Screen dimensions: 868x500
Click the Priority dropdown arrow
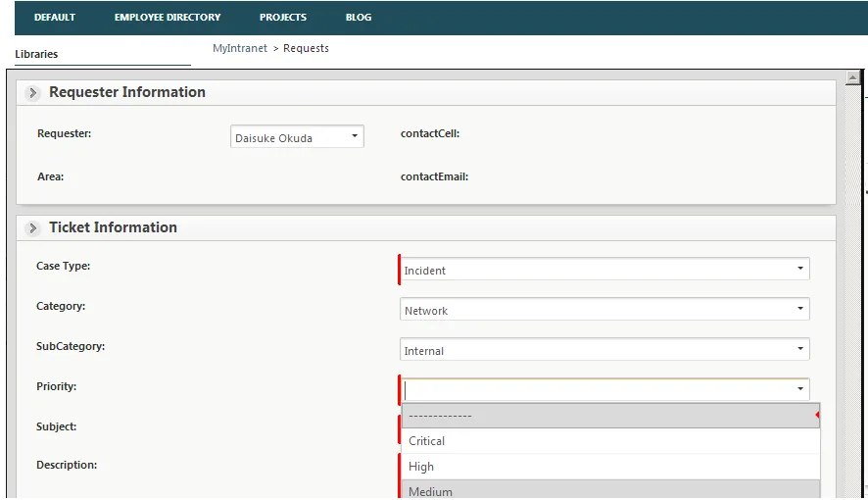click(799, 389)
